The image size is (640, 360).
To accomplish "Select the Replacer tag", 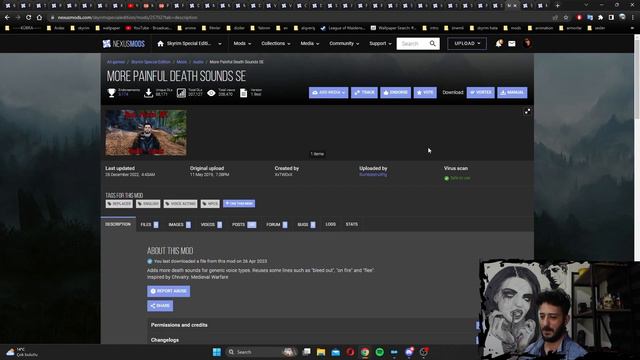I will click(x=119, y=204).
